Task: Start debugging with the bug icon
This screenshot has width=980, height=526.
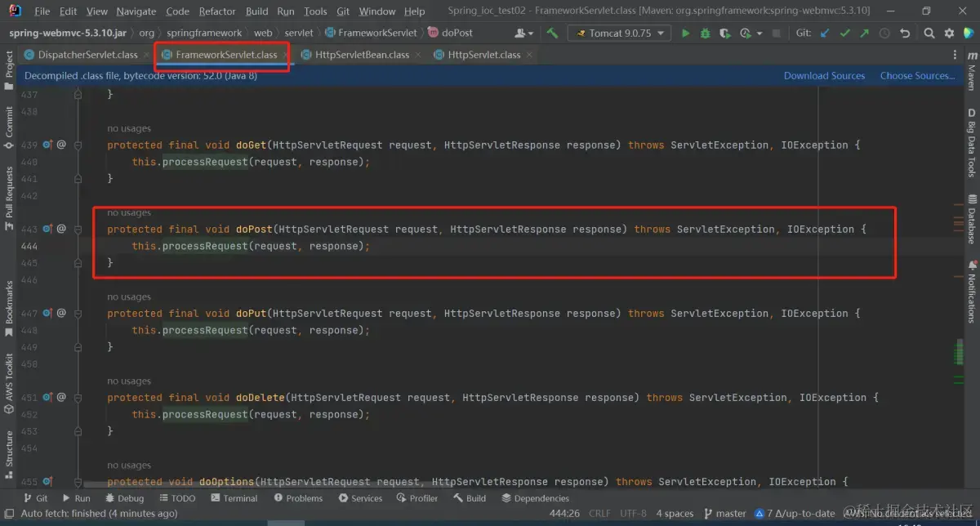Action: (x=705, y=33)
